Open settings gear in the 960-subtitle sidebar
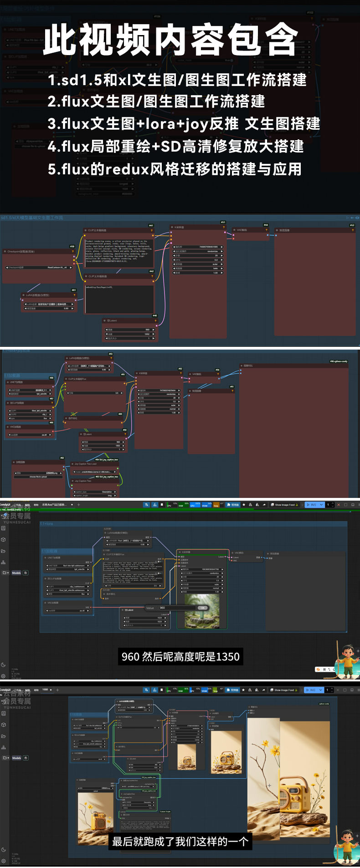The image size is (360, 868). (x=3, y=676)
